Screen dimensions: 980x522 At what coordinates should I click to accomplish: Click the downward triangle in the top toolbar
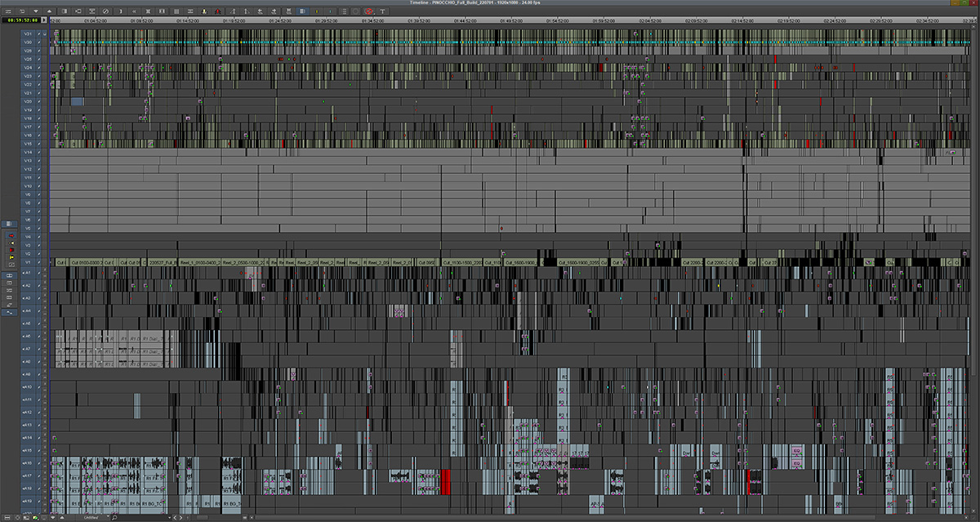coord(36,11)
